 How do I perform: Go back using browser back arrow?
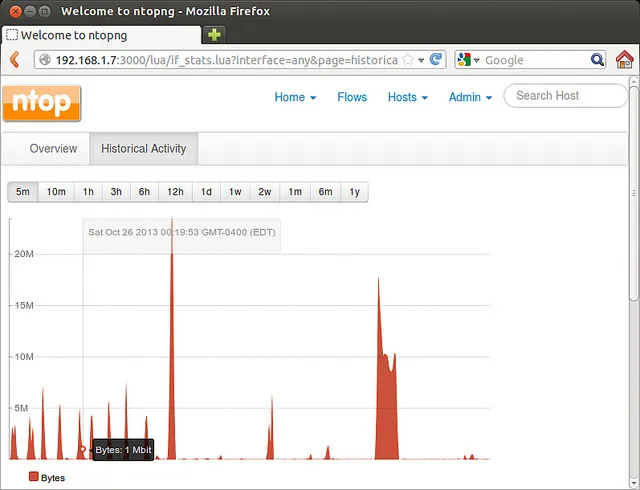(x=14, y=60)
